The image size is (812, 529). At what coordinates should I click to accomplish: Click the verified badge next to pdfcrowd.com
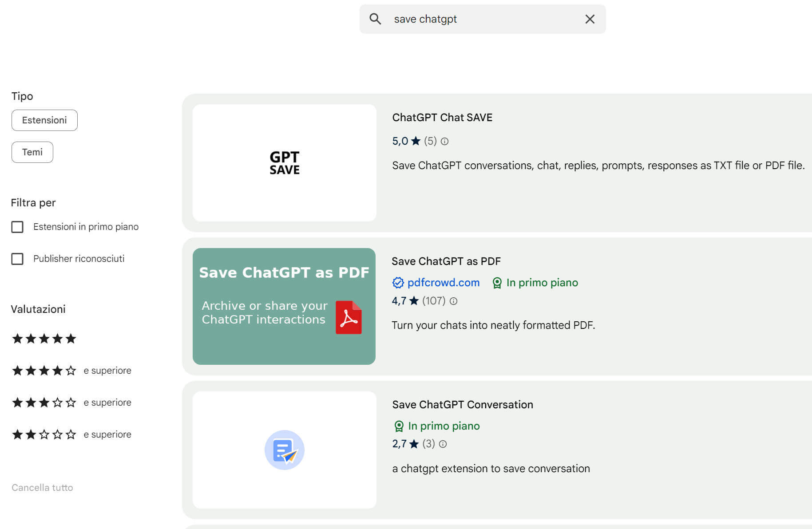pos(398,283)
